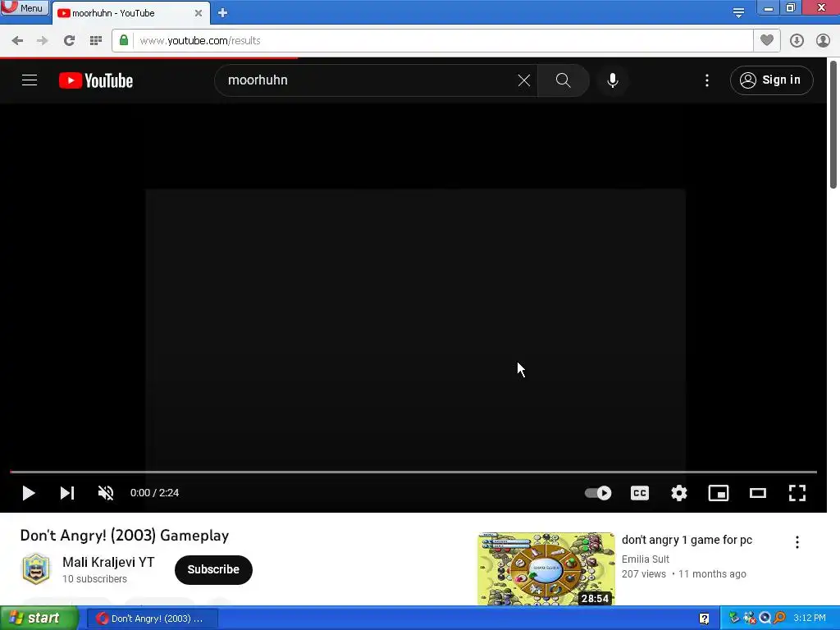840x630 pixels.
Task: Go to YouTube home via logo
Action: [96, 80]
